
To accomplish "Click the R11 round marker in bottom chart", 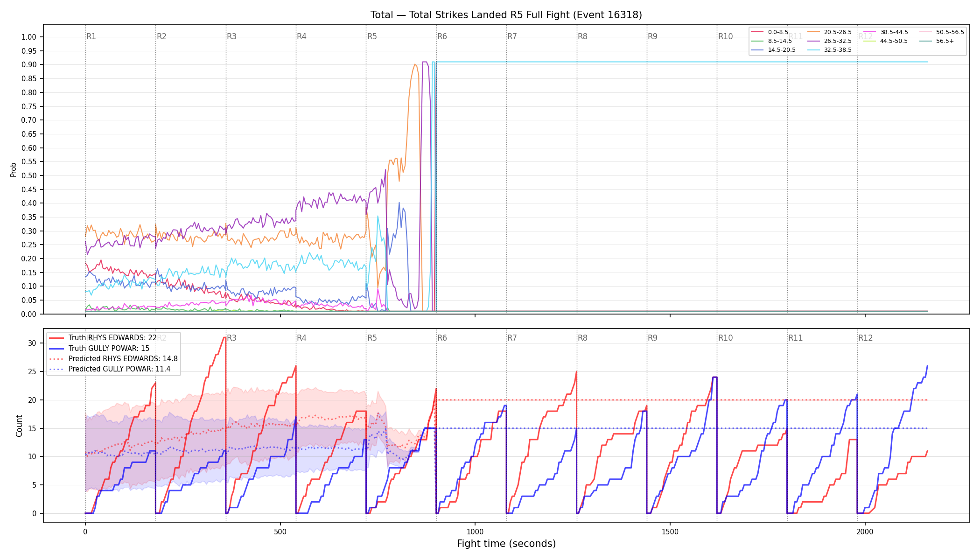I will [795, 338].
